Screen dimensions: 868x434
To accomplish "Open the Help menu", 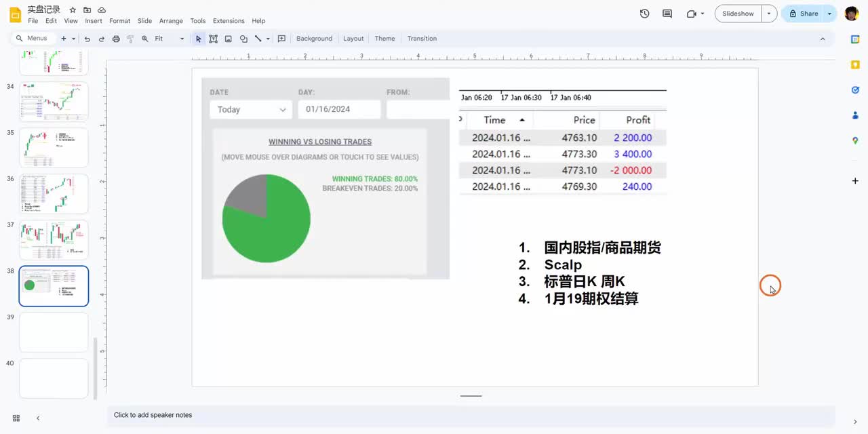I will tap(258, 21).
